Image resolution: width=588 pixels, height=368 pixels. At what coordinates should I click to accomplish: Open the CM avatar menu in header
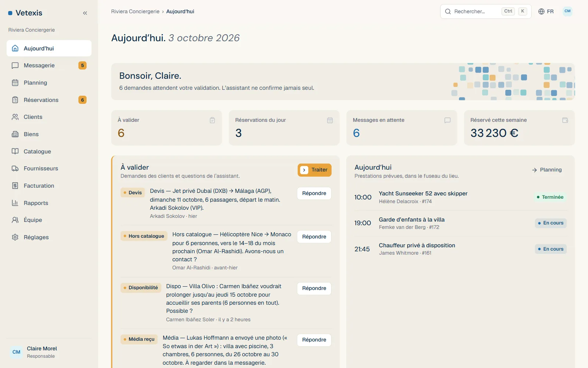click(567, 11)
